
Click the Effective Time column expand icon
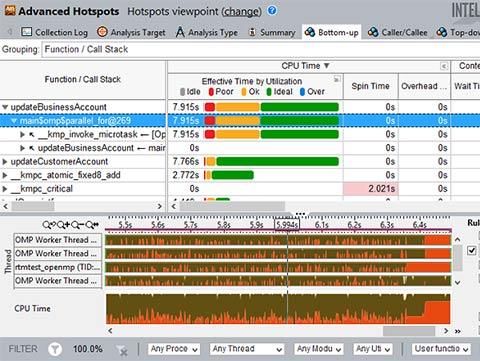[337, 79]
